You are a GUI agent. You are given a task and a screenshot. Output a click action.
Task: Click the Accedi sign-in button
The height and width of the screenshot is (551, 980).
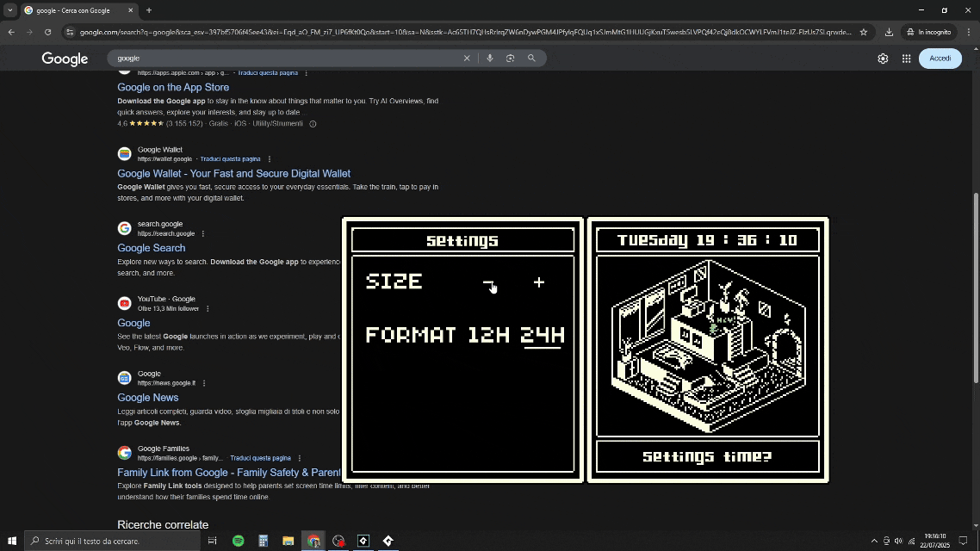(x=940, y=59)
